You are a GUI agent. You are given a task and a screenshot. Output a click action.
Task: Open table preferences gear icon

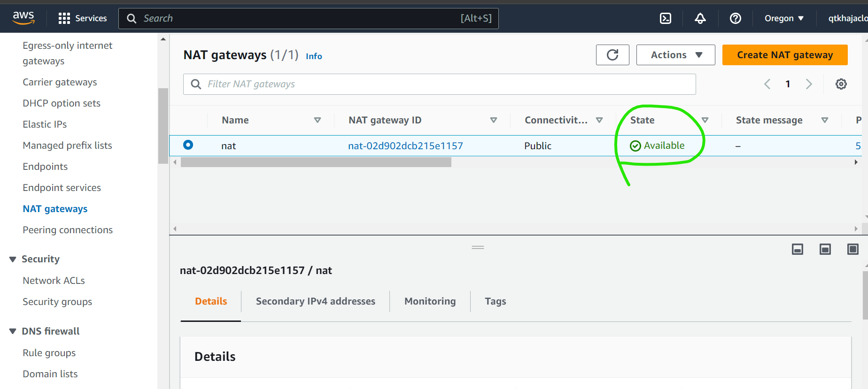(x=841, y=84)
